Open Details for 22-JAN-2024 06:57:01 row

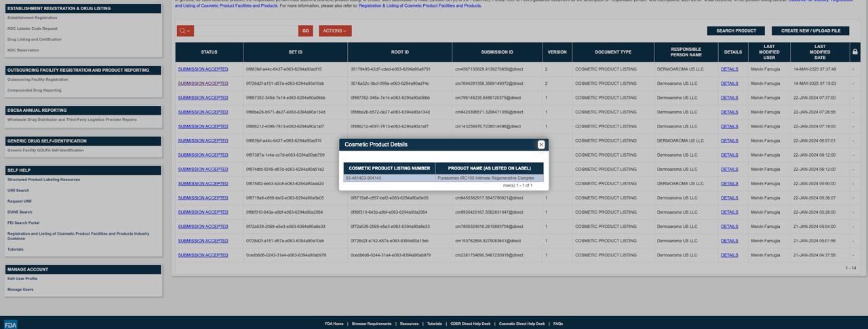pos(730,140)
